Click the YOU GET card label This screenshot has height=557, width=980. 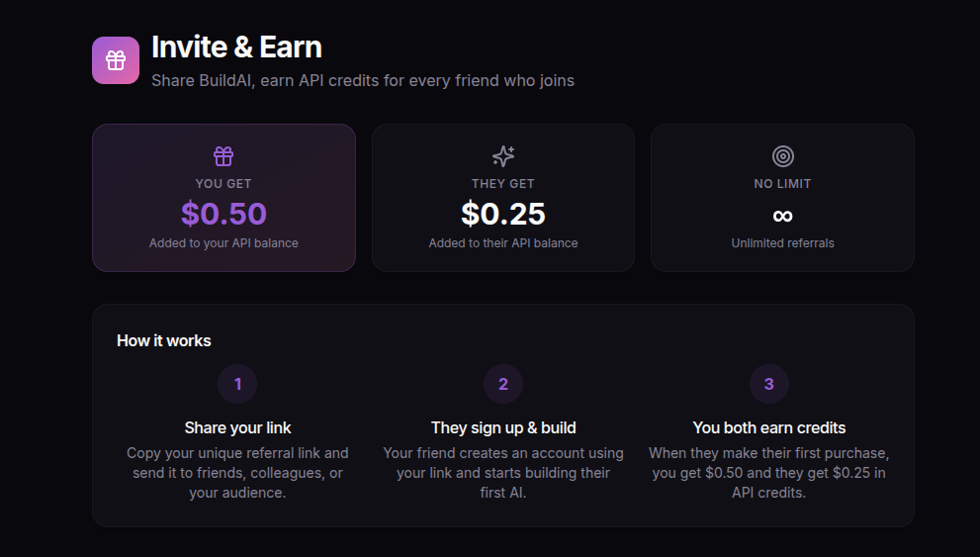pyautogui.click(x=223, y=184)
